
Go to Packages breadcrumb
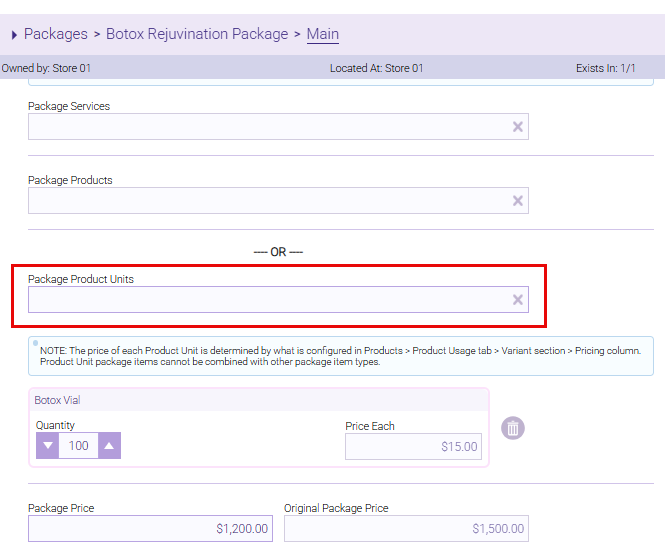tap(55, 34)
